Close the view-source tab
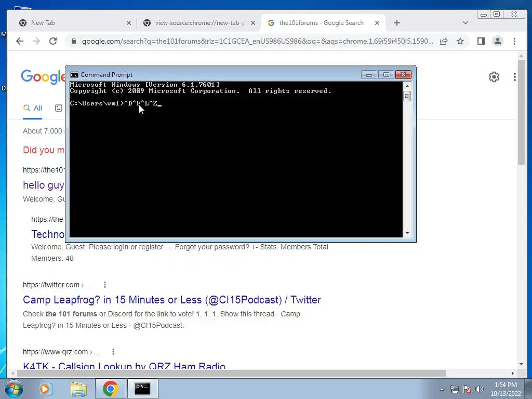 [x=253, y=23]
